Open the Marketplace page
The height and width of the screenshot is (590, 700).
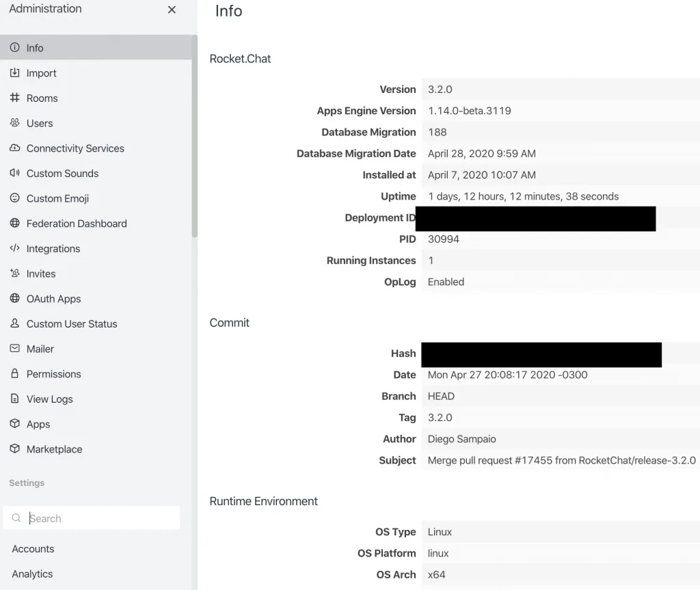54,449
